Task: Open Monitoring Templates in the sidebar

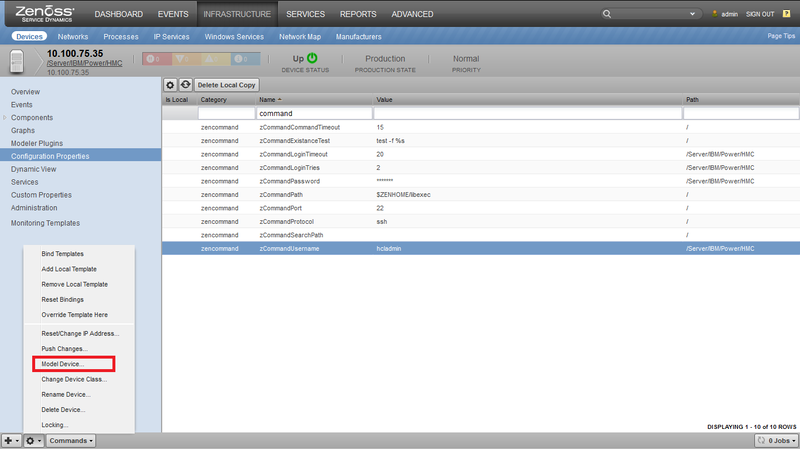Action: [x=45, y=223]
